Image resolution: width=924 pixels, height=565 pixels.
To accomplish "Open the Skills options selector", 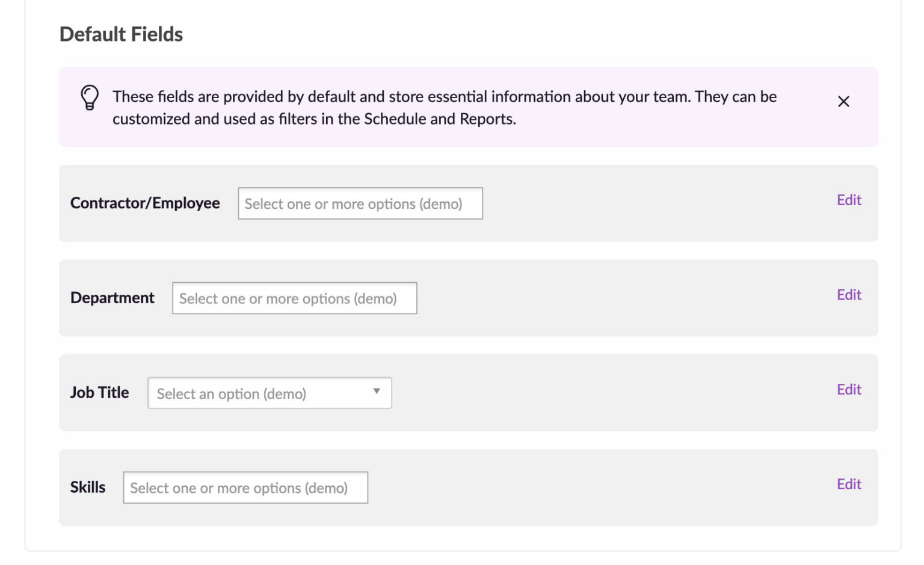I will tap(245, 487).
